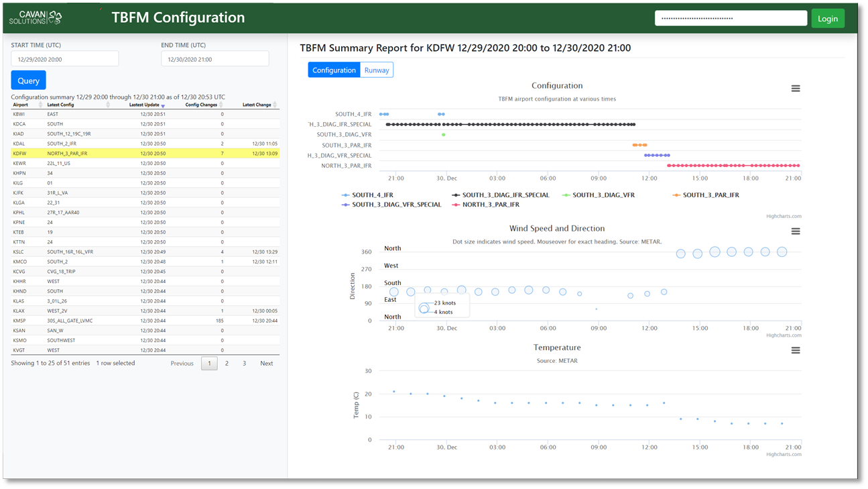Sort by Latest Config column header
868x489 pixels.
pos(61,105)
